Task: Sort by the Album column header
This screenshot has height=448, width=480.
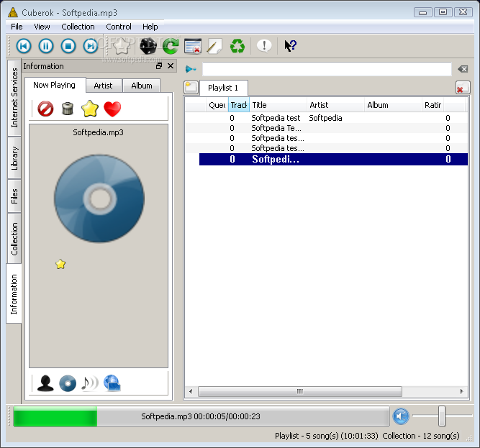Action: [393, 105]
